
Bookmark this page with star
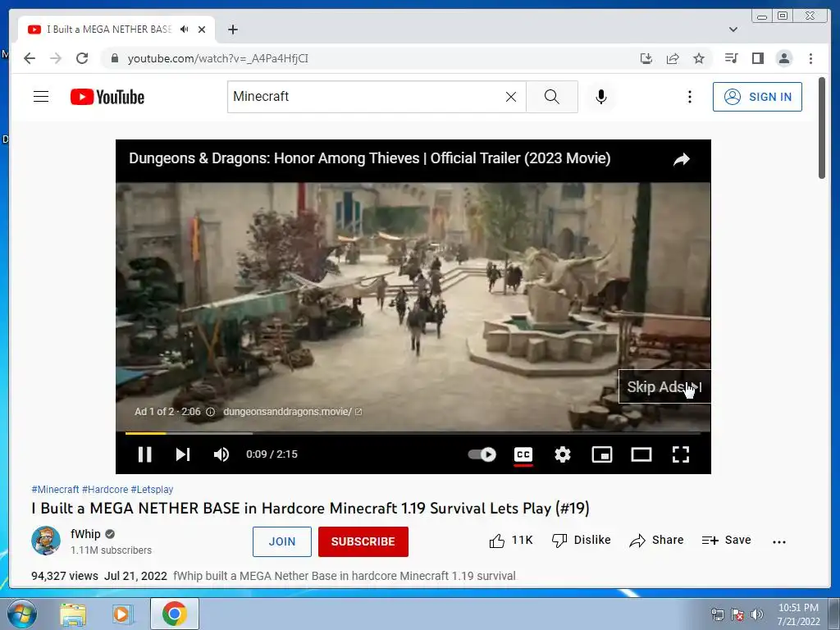pyautogui.click(x=699, y=58)
